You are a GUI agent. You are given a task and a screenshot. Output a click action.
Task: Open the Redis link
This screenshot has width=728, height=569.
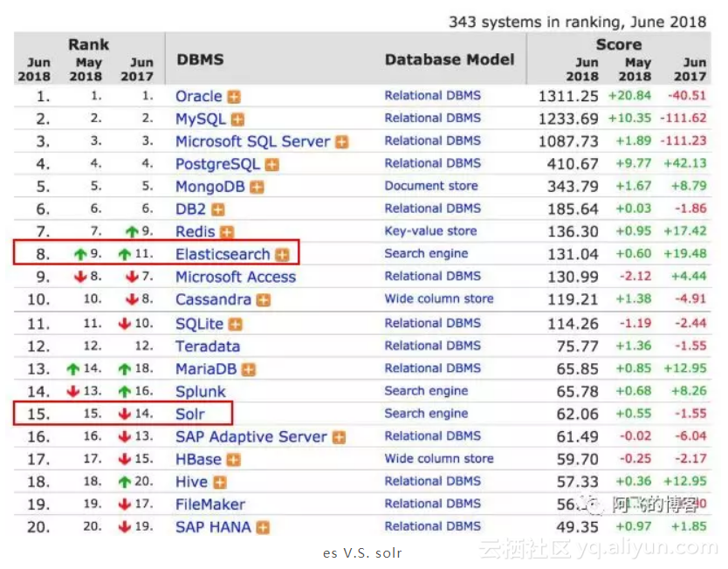pos(195,231)
